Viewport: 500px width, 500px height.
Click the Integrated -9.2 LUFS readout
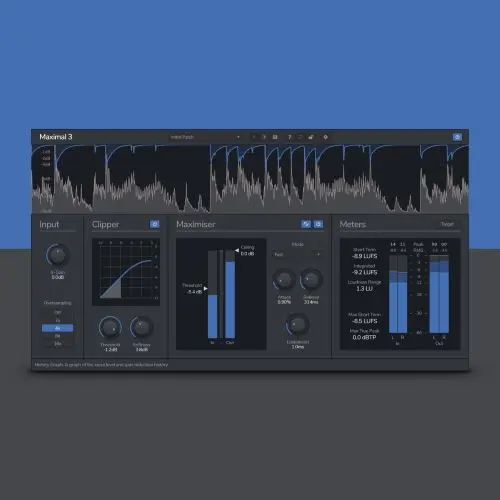coord(365,270)
